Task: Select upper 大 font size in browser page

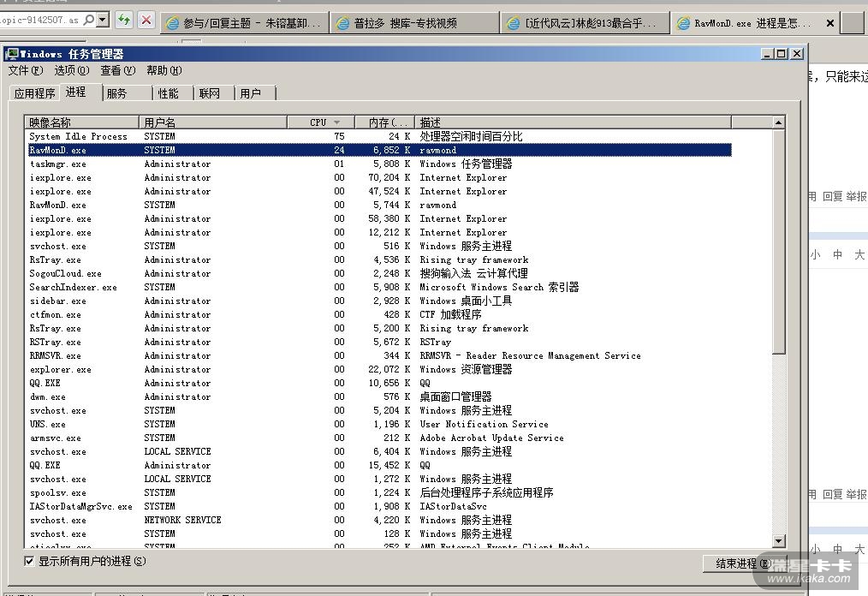Action: point(859,254)
